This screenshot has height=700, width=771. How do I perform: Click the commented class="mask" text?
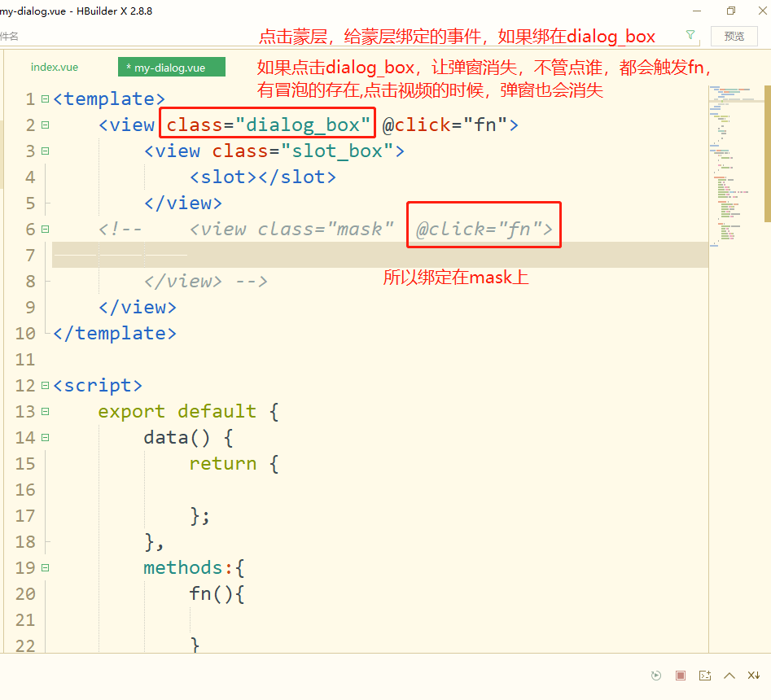(x=325, y=229)
